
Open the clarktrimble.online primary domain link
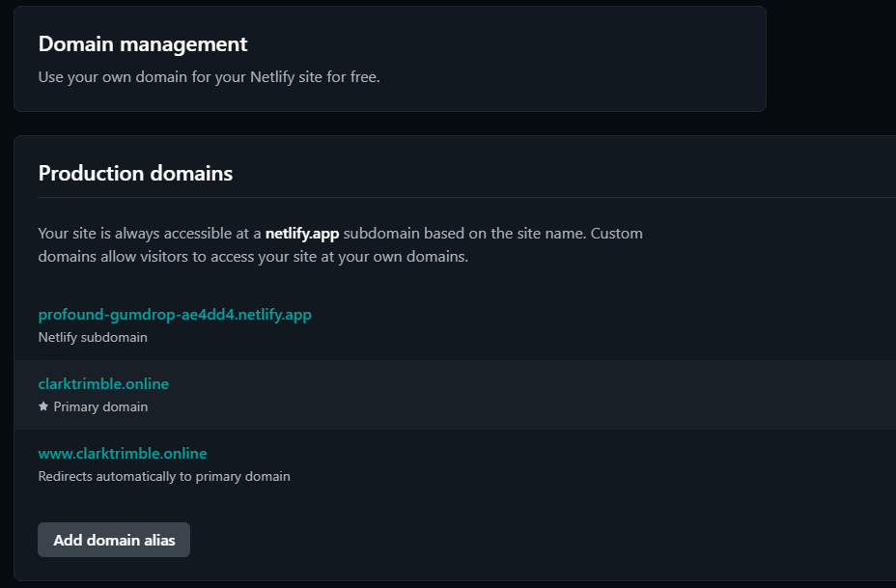(103, 384)
